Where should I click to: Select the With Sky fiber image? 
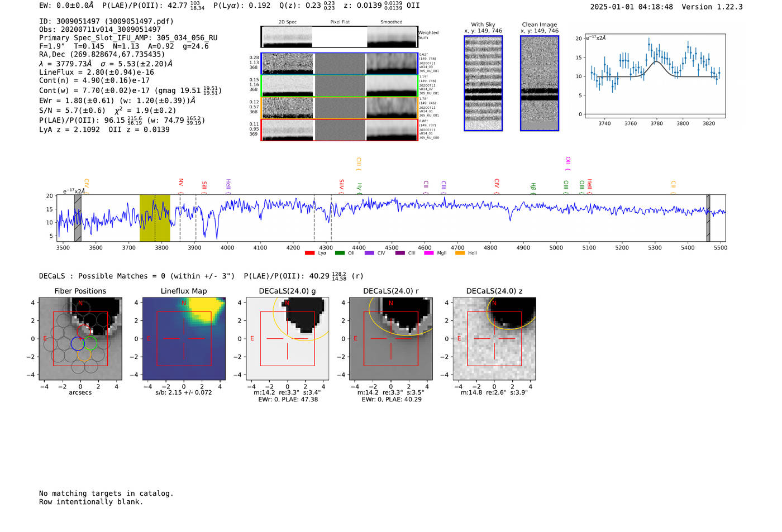tap(483, 83)
